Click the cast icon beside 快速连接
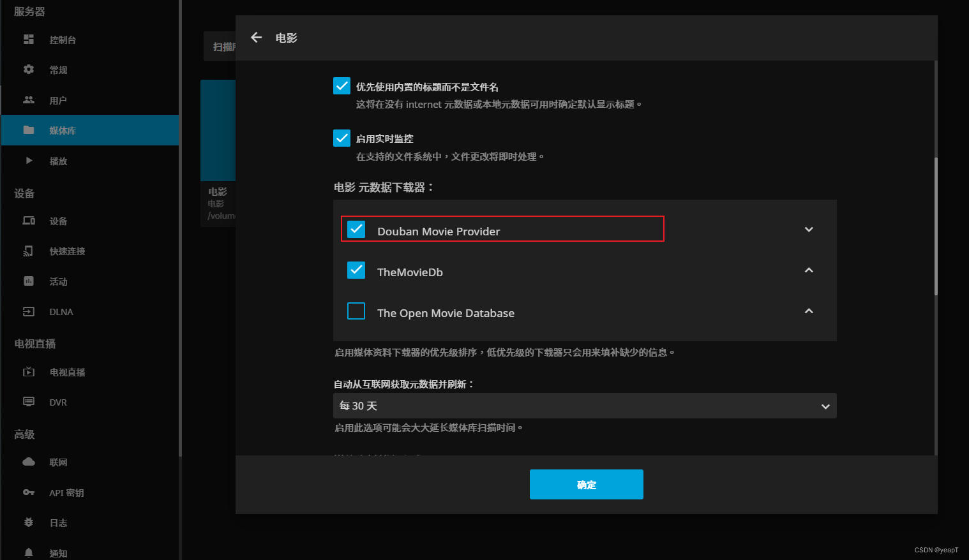This screenshot has height=560, width=969. tap(29, 251)
